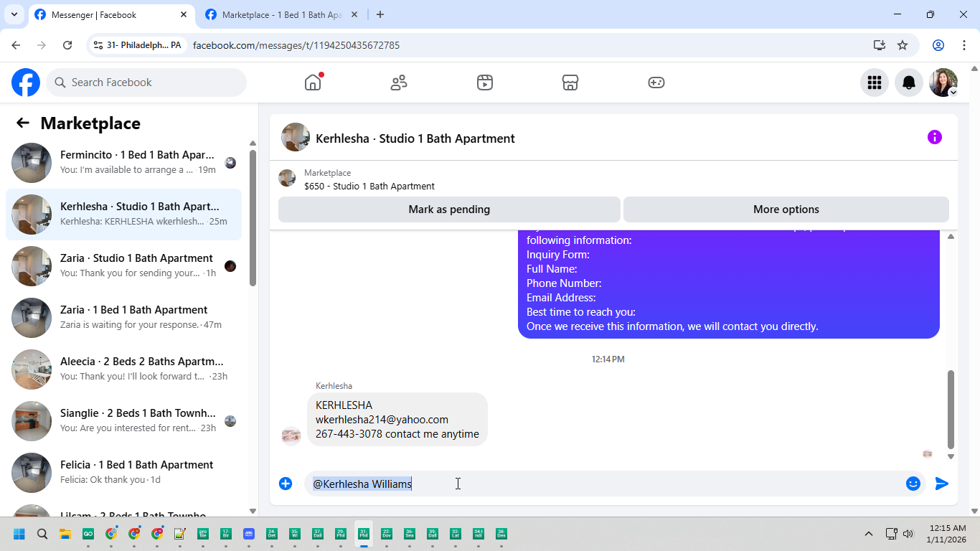Open the notifications bell

(909, 83)
